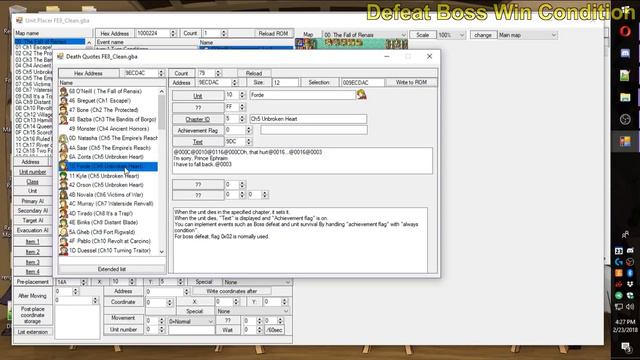
Task: Click Write to ROM button in Death Quotes
Action: (x=411, y=82)
